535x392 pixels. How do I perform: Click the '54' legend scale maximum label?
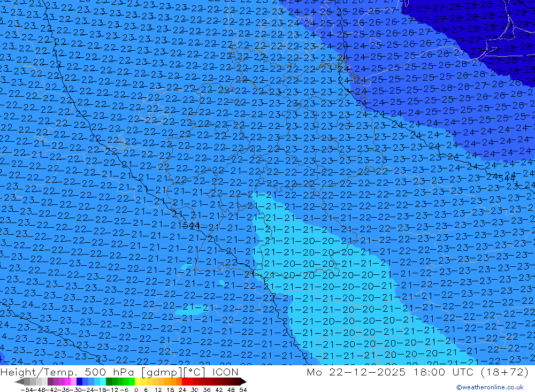pos(243,390)
